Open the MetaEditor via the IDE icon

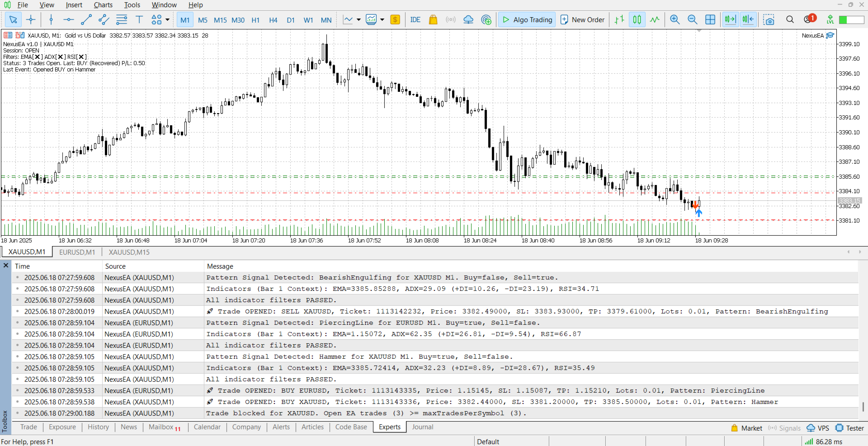click(415, 20)
